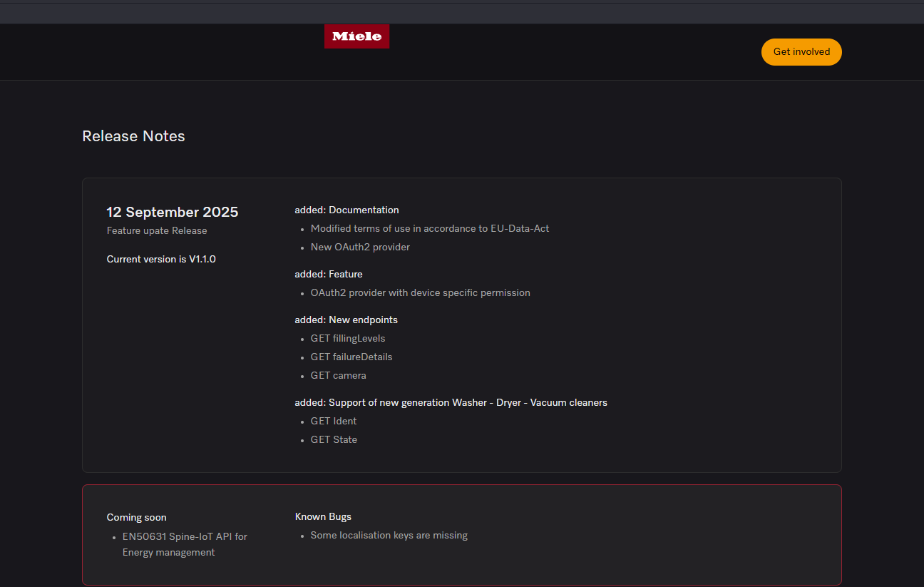Click the Miele logo
Image resolution: width=924 pixels, height=587 pixels.
tap(356, 36)
